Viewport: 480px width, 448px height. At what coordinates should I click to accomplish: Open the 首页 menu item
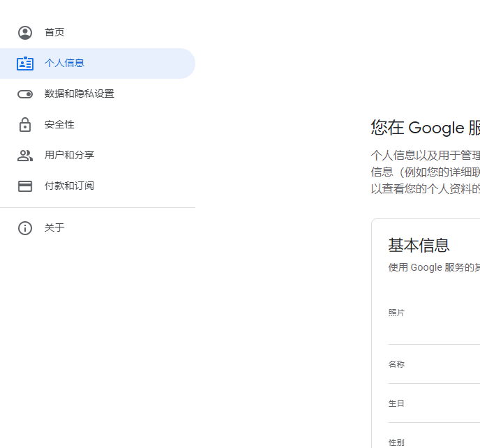point(54,33)
